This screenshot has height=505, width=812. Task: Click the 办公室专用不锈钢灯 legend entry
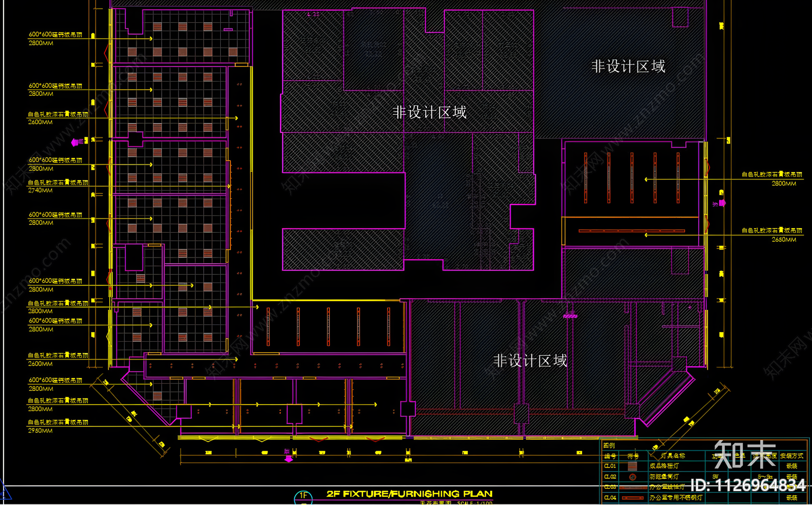coord(675,497)
